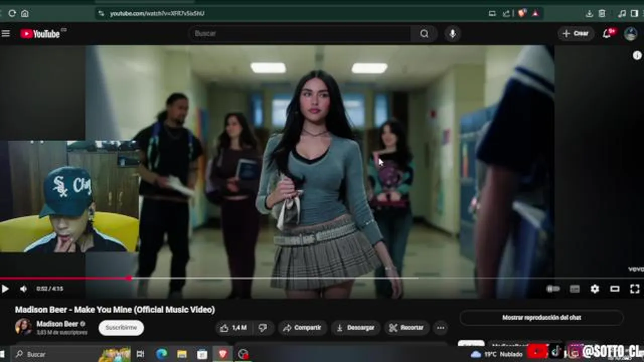The height and width of the screenshot is (362, 644).
Task: Select the video title Make You Mine text
Action: (x=115, y=310)
